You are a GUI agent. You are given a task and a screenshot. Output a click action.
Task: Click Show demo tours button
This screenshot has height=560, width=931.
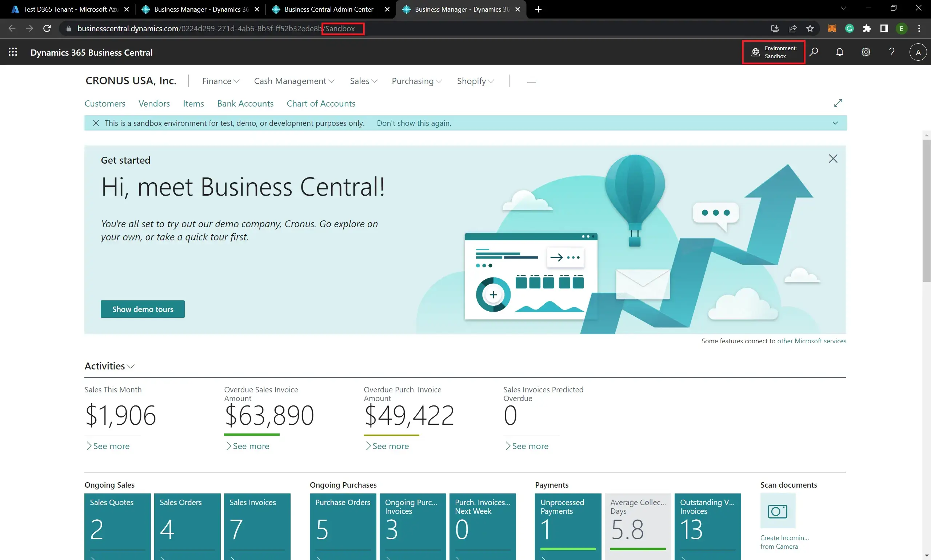pos(143,309)
